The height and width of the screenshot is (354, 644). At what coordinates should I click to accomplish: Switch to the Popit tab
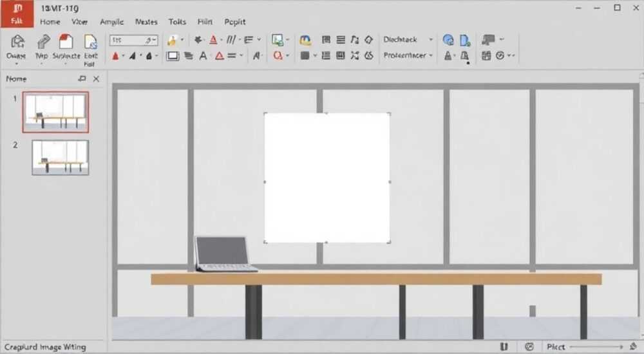tap(235, 22)
